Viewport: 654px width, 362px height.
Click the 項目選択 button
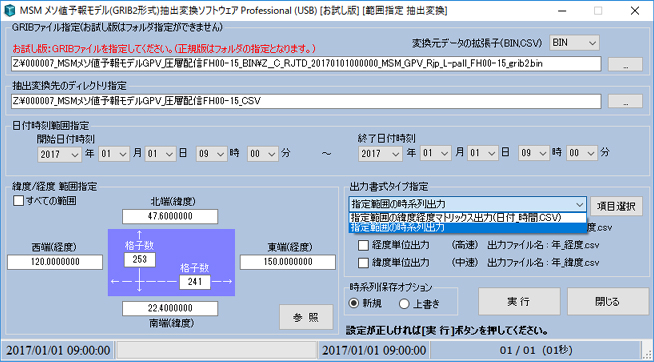616,206
